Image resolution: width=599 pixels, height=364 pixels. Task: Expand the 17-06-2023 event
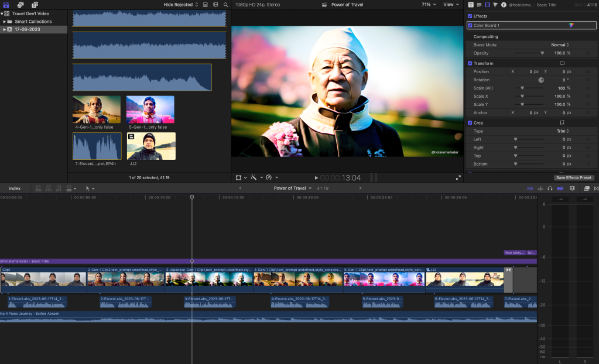click(5, 29)
